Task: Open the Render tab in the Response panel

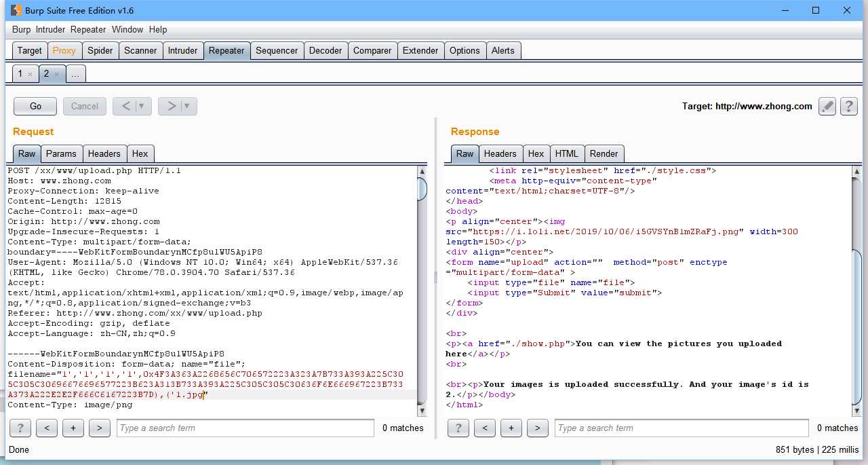Action: tap(604, 153)
